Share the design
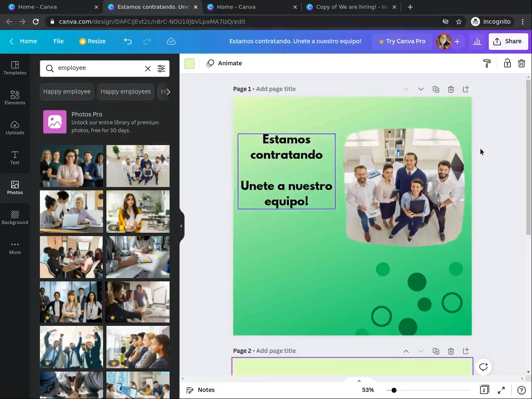Image resolution: width=532 pixels, height=399 pixels. [508, 41]
